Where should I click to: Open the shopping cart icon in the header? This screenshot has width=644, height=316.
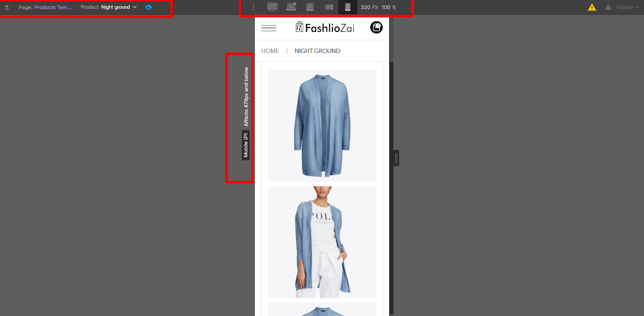click(376, 27)
